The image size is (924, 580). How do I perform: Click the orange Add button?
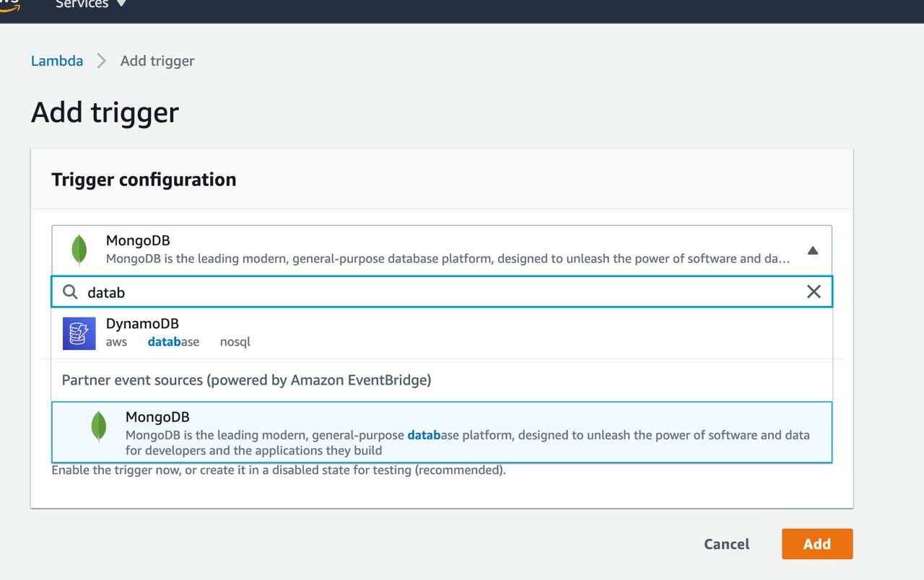click(817, 544)
